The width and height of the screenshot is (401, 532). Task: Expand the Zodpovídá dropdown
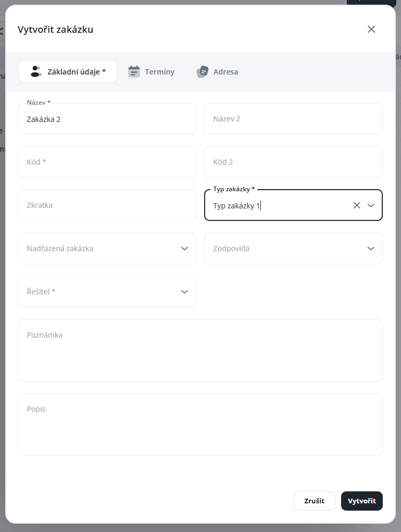coord(371,249)
